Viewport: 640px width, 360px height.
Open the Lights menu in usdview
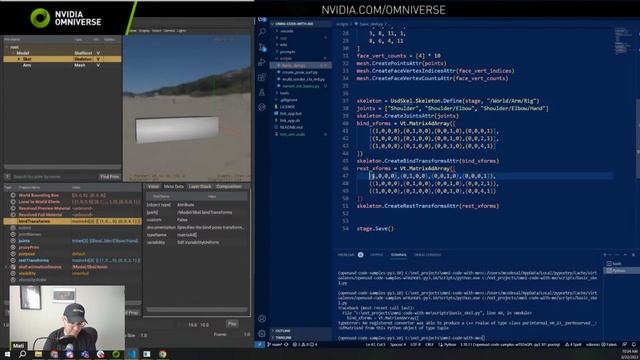pos(182,31)
